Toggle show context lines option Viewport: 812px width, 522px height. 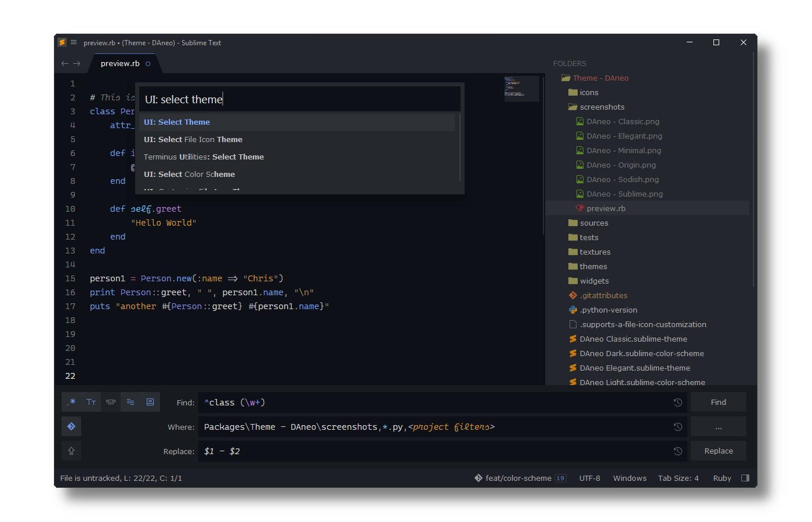coord(130,402)
